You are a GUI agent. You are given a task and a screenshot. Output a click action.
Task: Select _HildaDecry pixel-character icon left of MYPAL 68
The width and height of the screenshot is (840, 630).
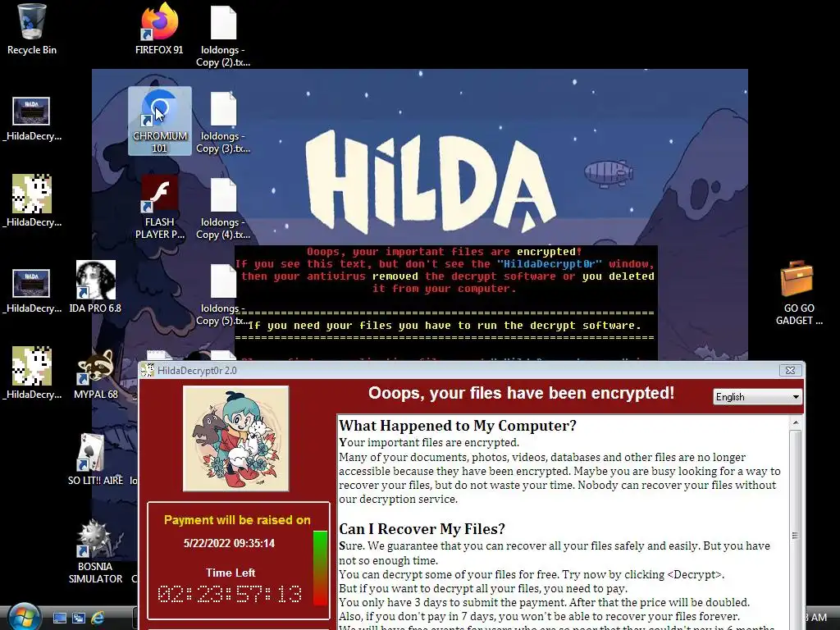point(32,373)
